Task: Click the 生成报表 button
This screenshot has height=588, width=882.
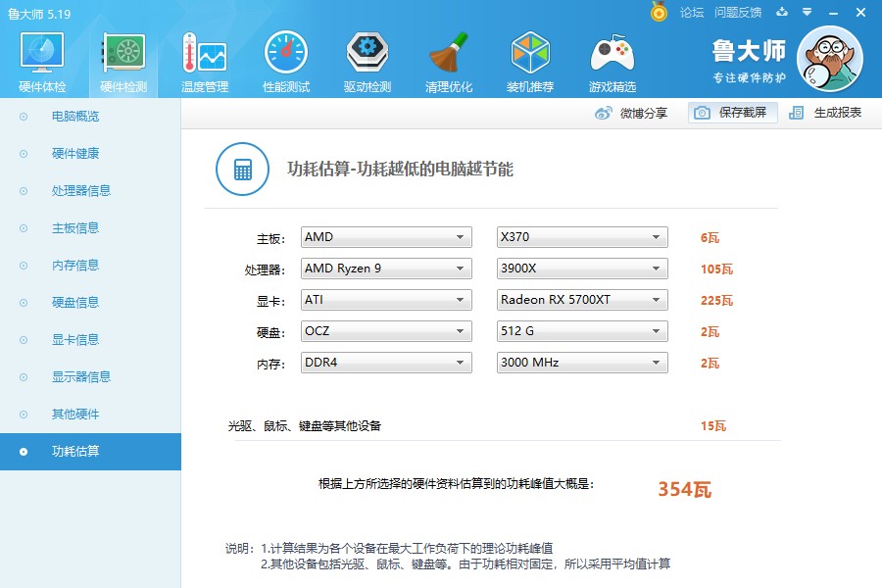Action: pyautogui.click(x=825, y=113)
